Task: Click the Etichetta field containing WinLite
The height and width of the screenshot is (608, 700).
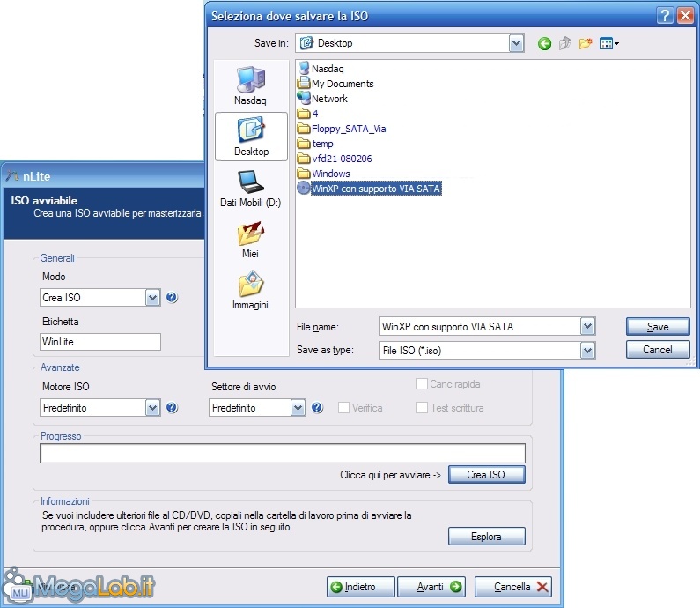Action: coord(100,342)
